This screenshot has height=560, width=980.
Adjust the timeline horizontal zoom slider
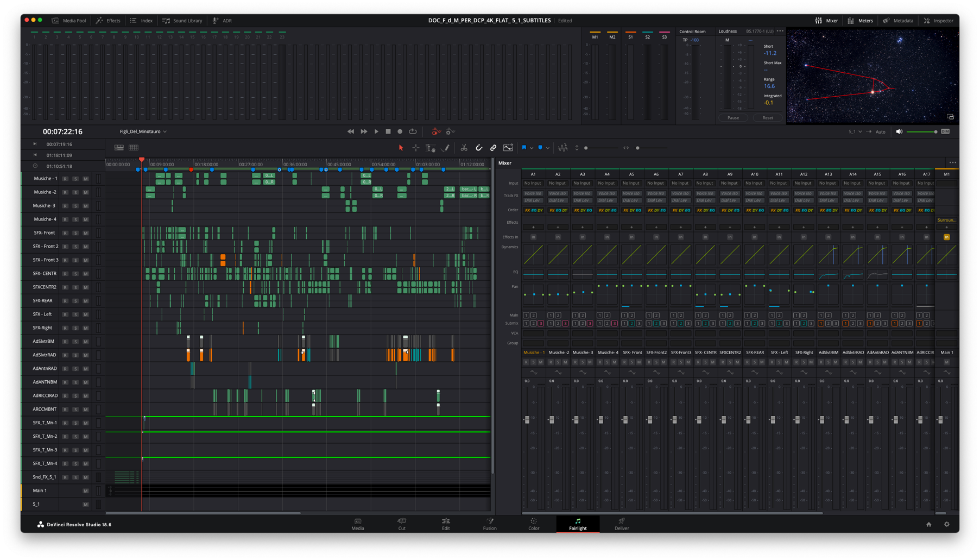(652, 148)
